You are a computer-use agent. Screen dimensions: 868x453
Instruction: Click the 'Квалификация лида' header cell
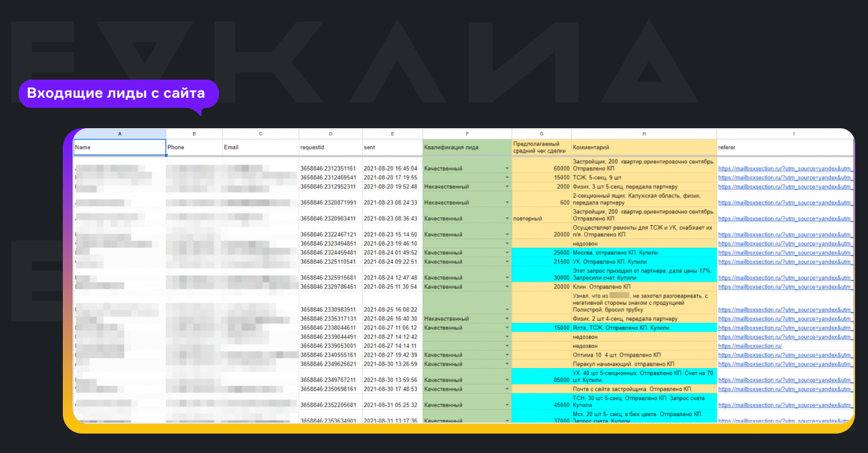tap(467, 148)
